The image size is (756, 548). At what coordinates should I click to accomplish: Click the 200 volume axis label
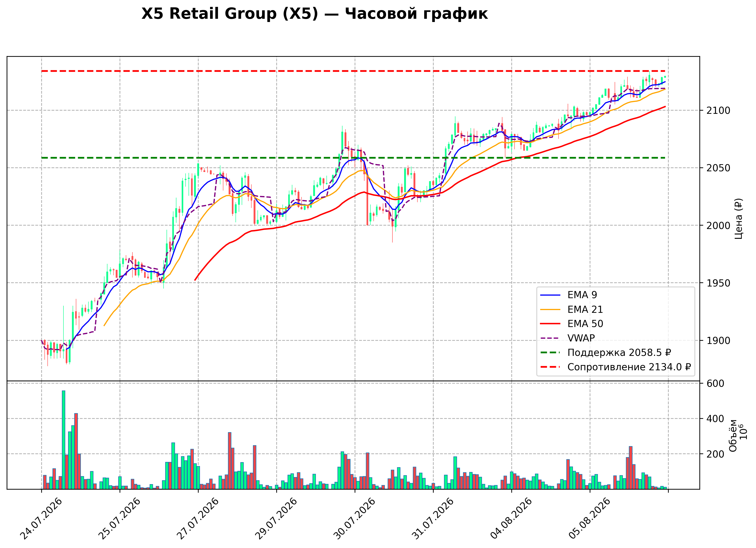(715, 454)
